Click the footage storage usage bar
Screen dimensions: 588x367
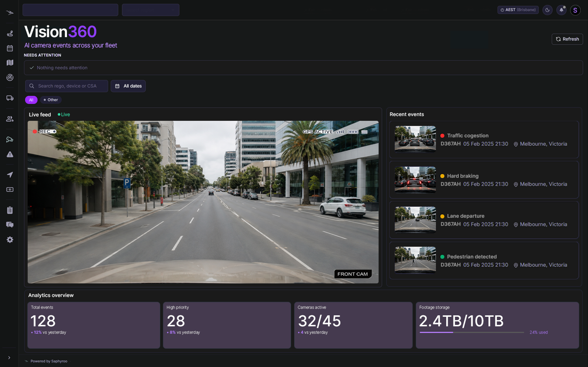click(472, 332)
